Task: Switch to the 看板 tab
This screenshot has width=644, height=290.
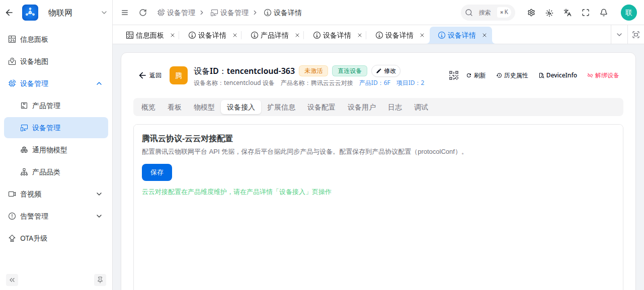Action: click(x=175, y=107)
